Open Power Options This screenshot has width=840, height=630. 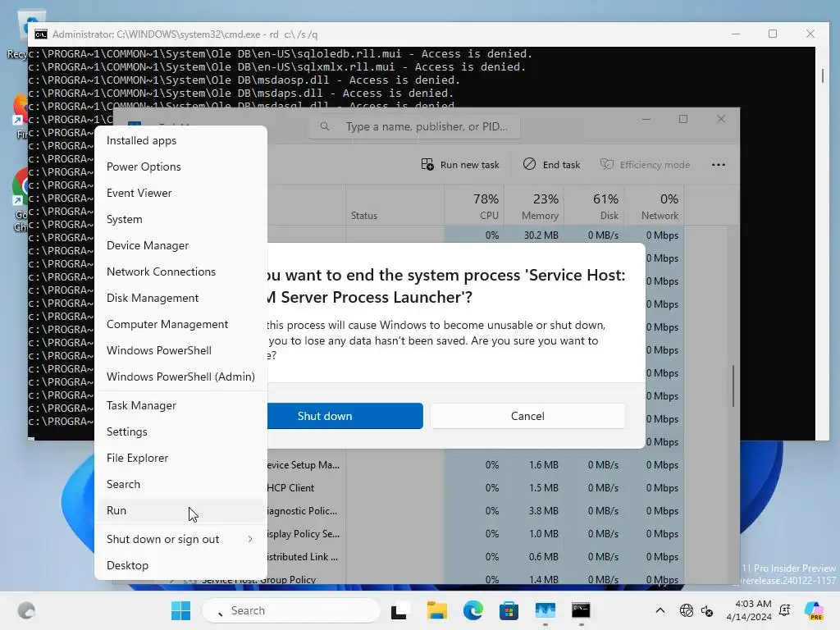tap(180, 167)
